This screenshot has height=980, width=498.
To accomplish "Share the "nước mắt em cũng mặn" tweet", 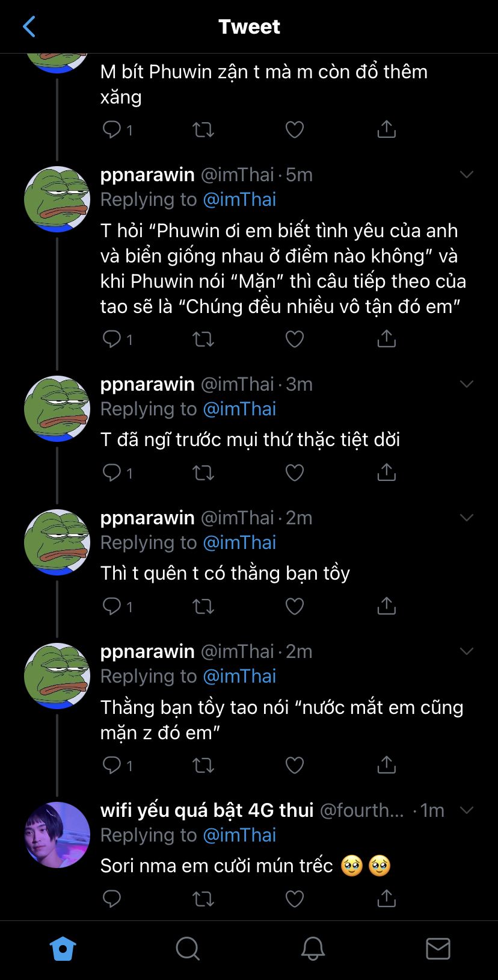I will click(x=386, y=765).
